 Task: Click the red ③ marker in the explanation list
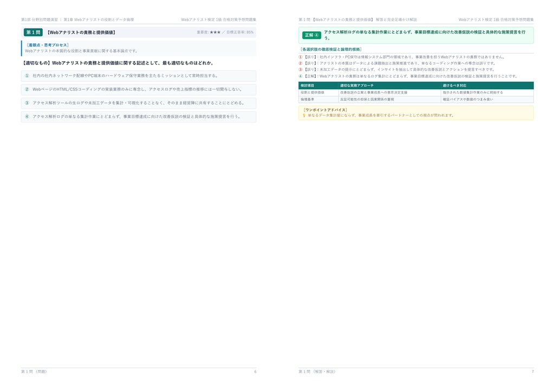pos(300,70)
